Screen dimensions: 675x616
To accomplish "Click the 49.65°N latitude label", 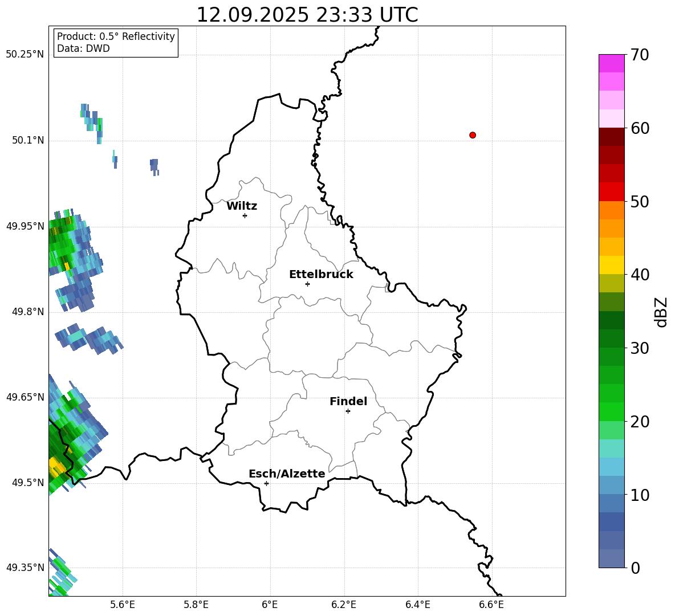I will pos(25,397).
